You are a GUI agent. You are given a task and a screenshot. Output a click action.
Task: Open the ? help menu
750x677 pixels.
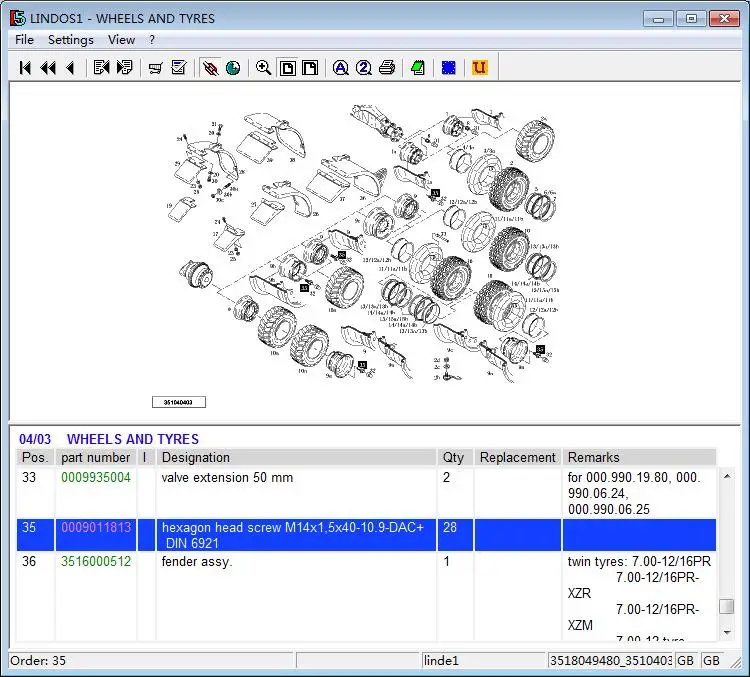152,40
